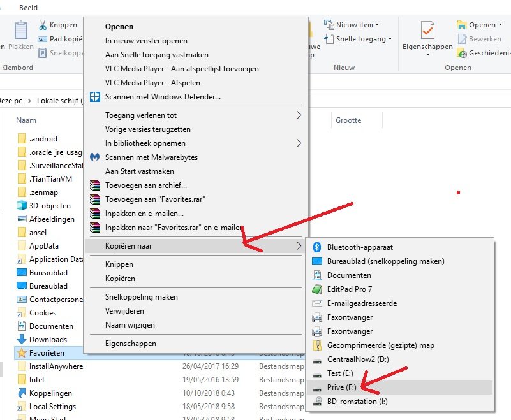This screenshot has height=420, width=511.
Task: Select the Cookies shortcut folder
Action: point(43,312)
